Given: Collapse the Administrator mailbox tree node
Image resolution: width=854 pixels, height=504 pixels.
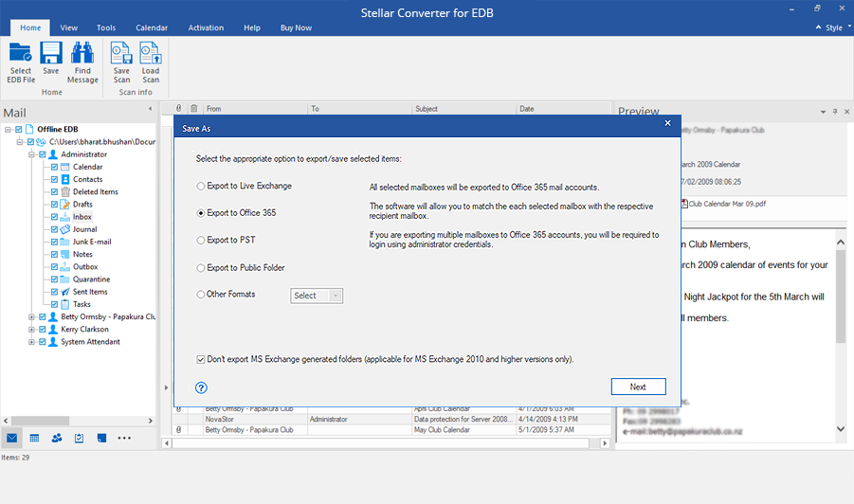Looking at the screenshot, I should [x=31, y=154].
